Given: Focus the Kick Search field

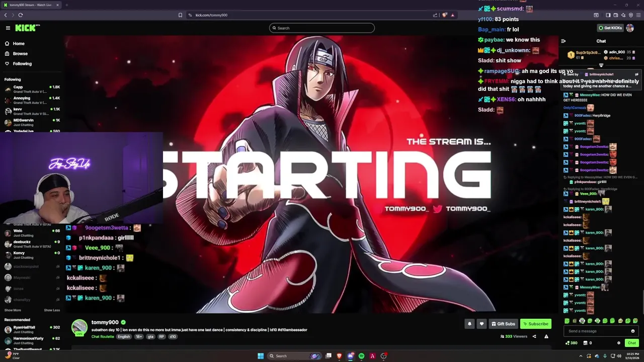Looking at the screenshot, I should (x=322, y=28).
